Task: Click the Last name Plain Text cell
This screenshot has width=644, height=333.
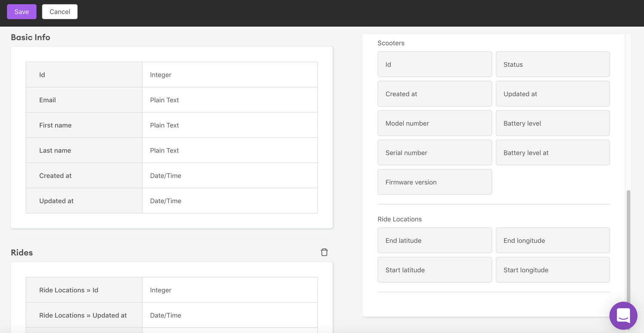Action: pyautogui.click(x=230, y=151)
